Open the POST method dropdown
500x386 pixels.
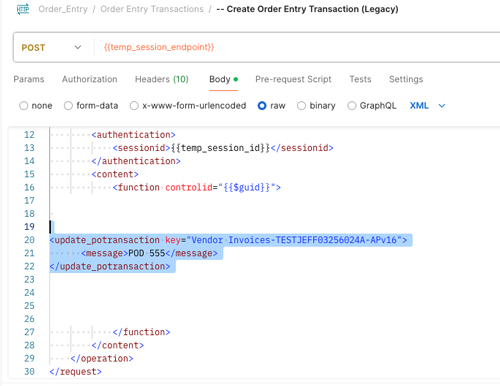coord(52,48)
